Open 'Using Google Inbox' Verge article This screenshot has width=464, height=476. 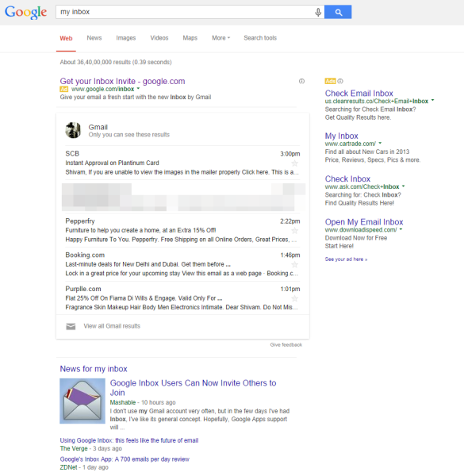point(129,440)
